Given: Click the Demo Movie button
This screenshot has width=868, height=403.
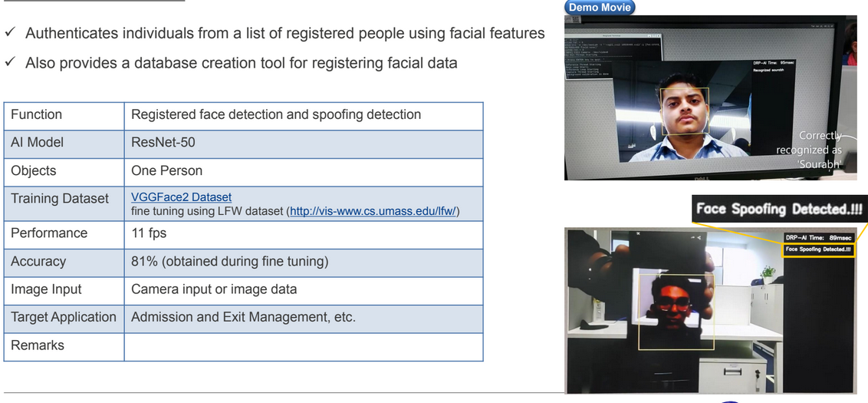Looking at the screenshot, I should [x=600, y=8].
